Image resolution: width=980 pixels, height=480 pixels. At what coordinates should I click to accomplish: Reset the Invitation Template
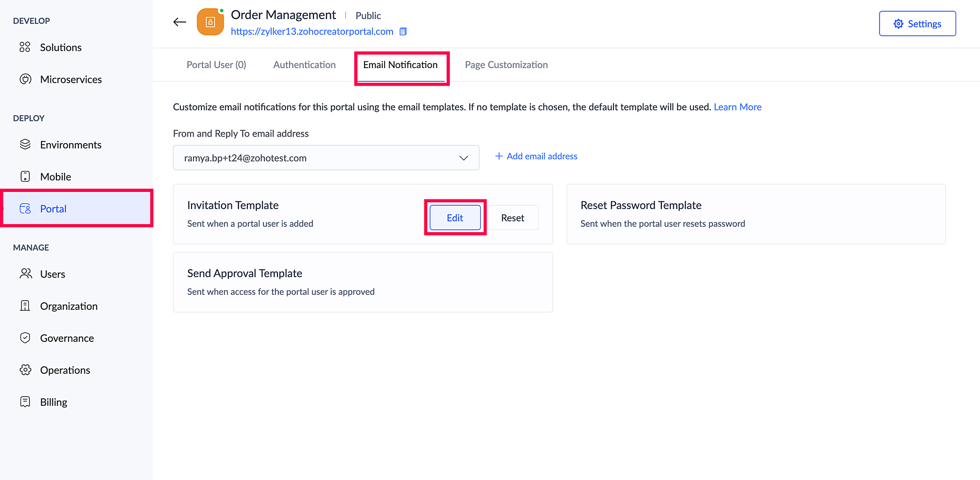tap(513, 218)
